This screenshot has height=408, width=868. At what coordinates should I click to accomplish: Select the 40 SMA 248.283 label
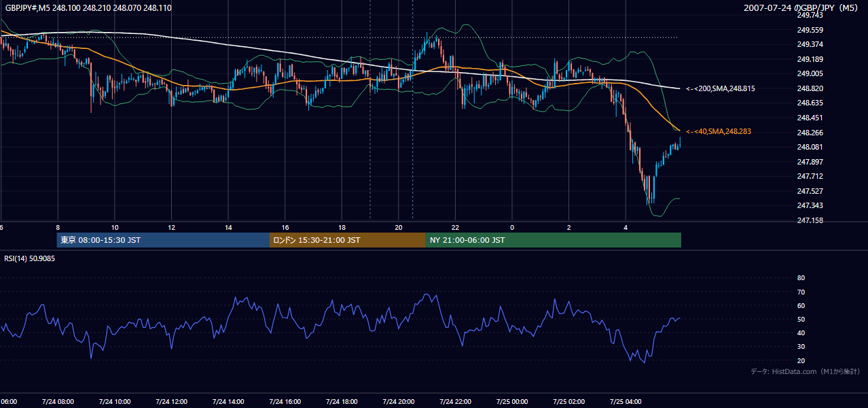pyautogui.click(x=719, y=131)
